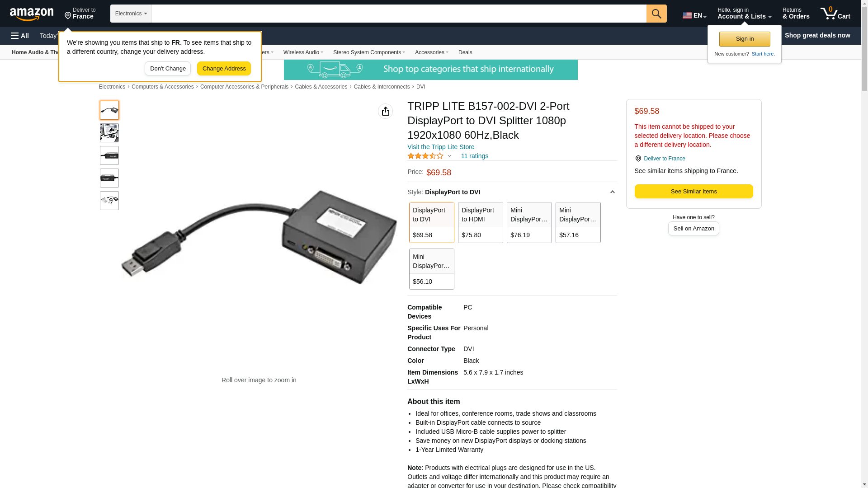Expand Account & Lists dropdown

coord(744,14)
